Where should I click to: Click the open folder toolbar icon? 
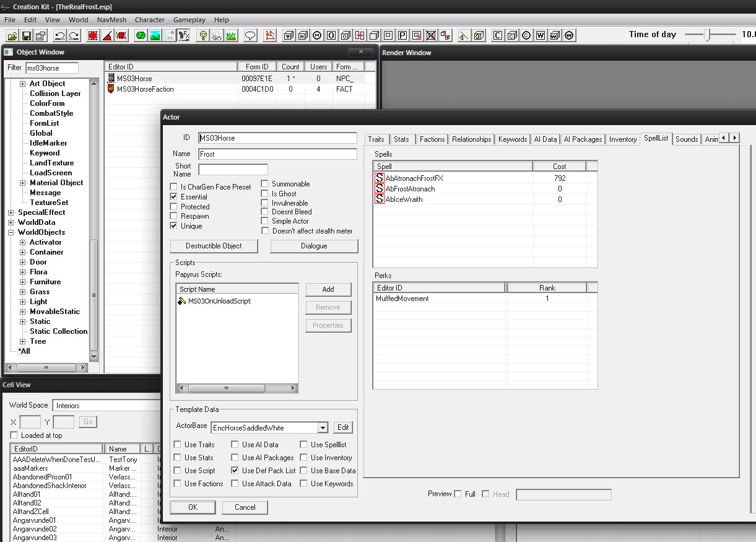12,35
